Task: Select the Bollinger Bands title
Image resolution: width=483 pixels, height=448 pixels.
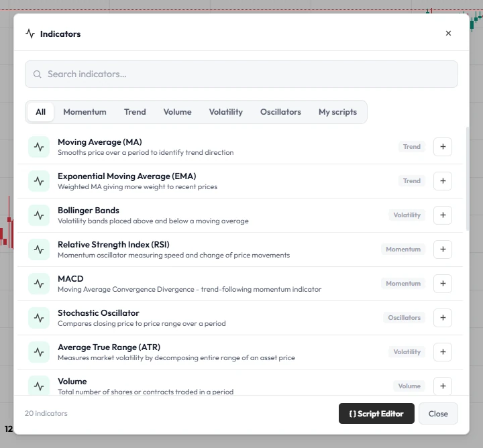Action: (x=89, y=211)
